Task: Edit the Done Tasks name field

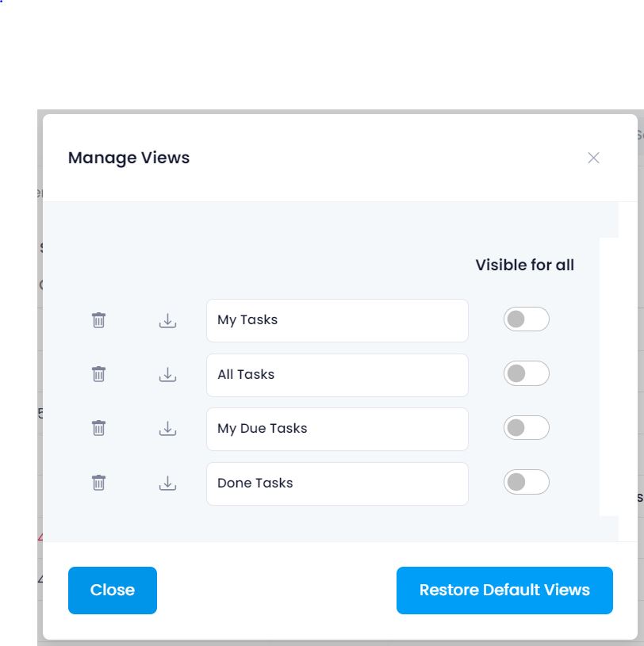Action: click(x=337, y=484)
